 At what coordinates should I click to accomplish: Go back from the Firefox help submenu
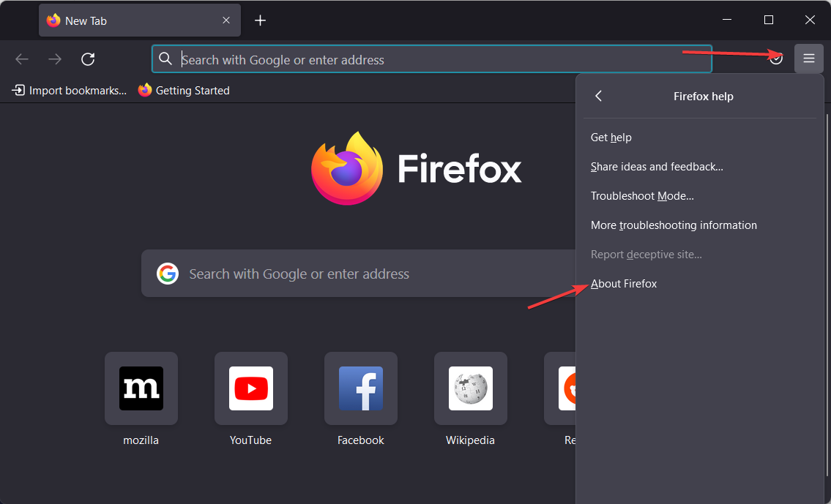coord(598,96)
